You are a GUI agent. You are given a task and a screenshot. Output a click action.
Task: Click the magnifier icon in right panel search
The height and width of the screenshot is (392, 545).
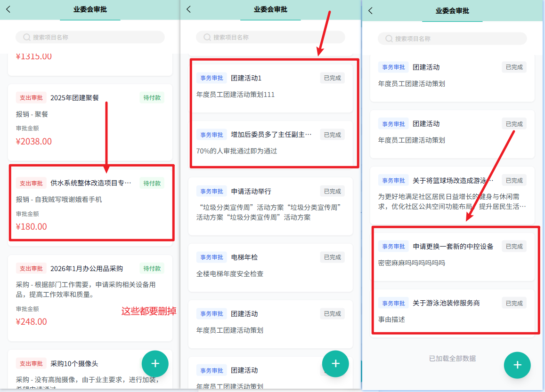389,39
